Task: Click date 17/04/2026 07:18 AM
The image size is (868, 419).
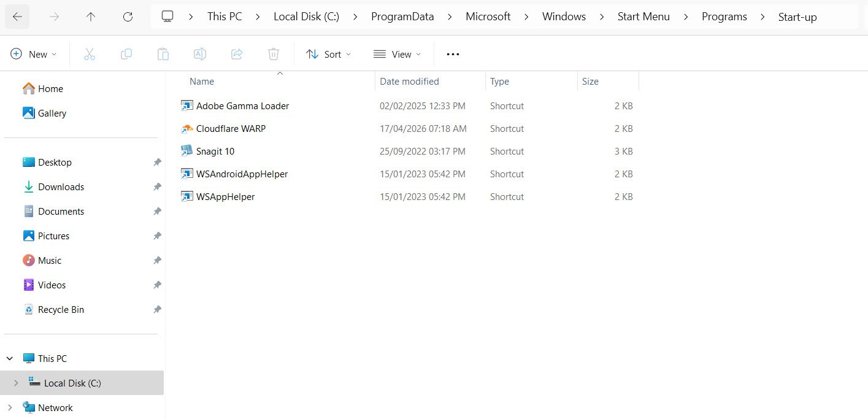Action: click(423, 129)
